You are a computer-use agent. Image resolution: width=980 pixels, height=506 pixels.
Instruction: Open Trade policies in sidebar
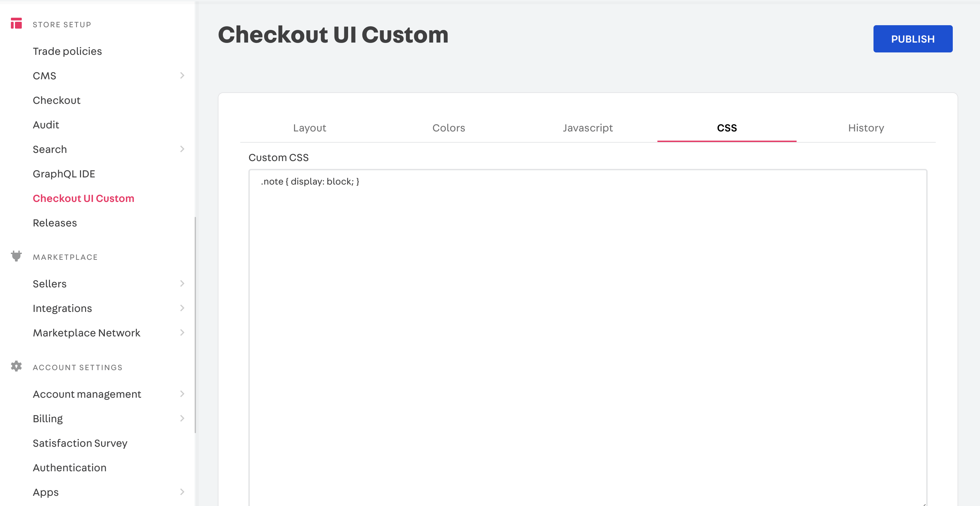pos(67,51)
